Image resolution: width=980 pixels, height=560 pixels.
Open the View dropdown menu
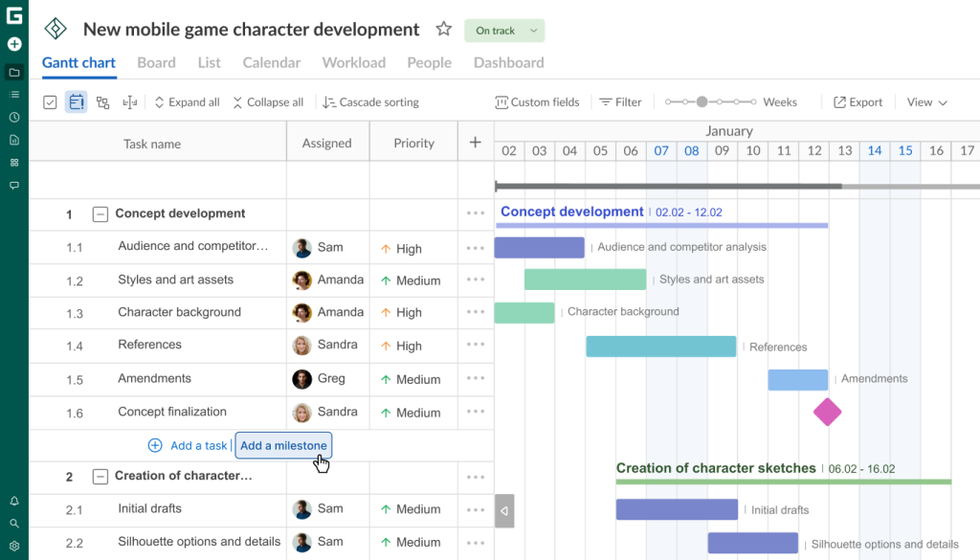pyautogui.click(x=924, y=101)
